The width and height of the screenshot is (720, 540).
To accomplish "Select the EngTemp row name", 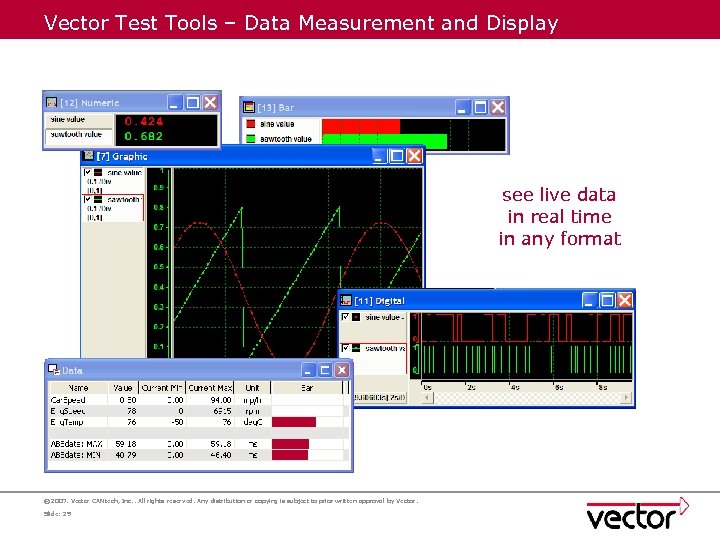I will tap(67, 422).
